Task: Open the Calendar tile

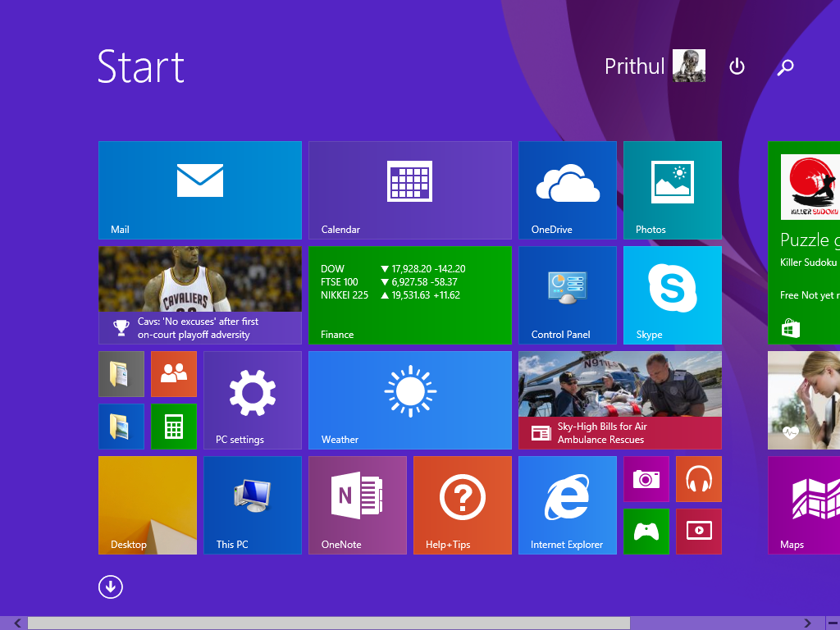Action: [410, 190]
